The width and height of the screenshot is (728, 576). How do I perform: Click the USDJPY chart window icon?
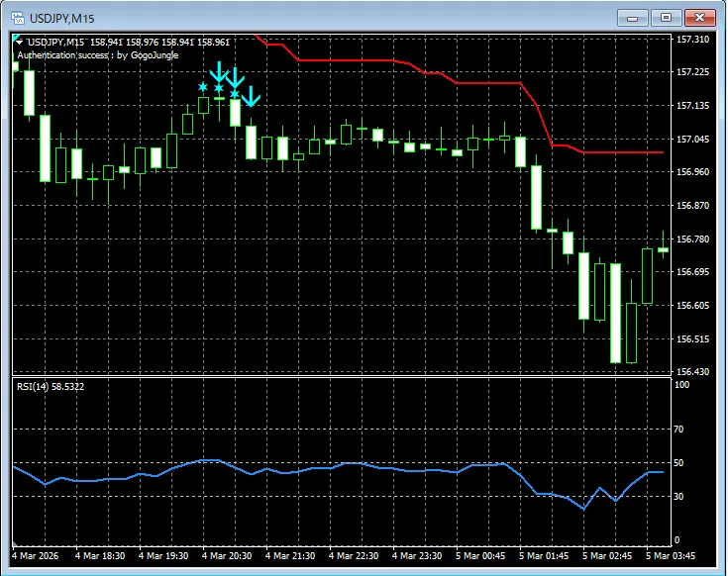coord(18,18)
